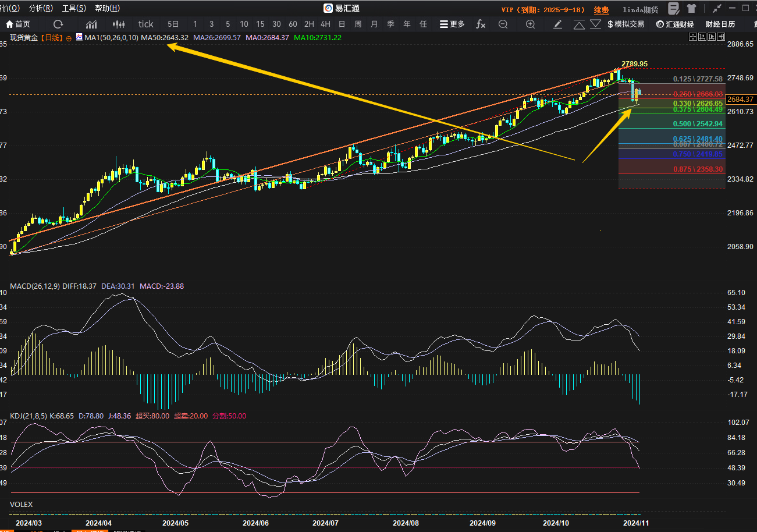Click the refresh icon in the toolbar
The height and width of the screenshot is (532, 757).
tap(58, 24)
